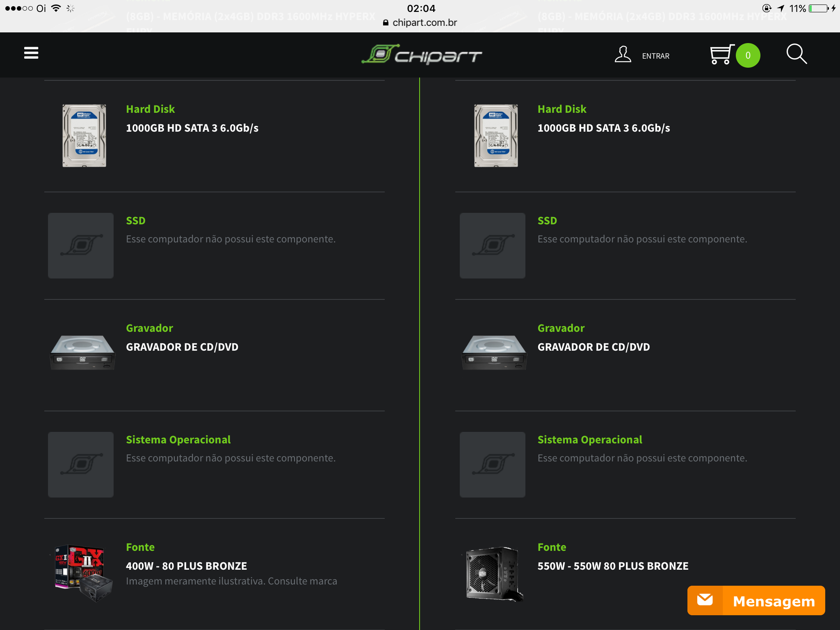Tap the chipart.com.br address bar
The image size is (840, 630).
point(420,23)
